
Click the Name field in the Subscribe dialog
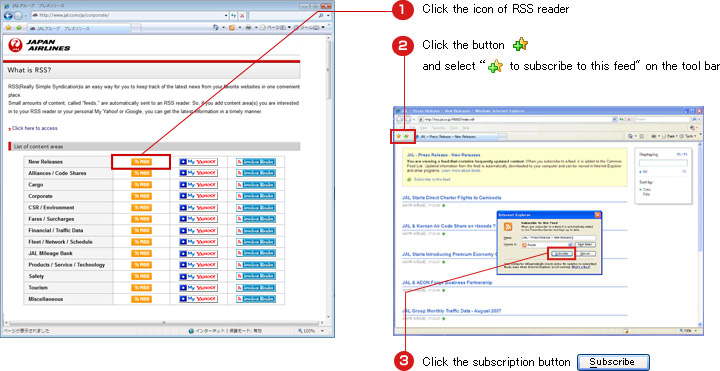[x=558, y=238]
